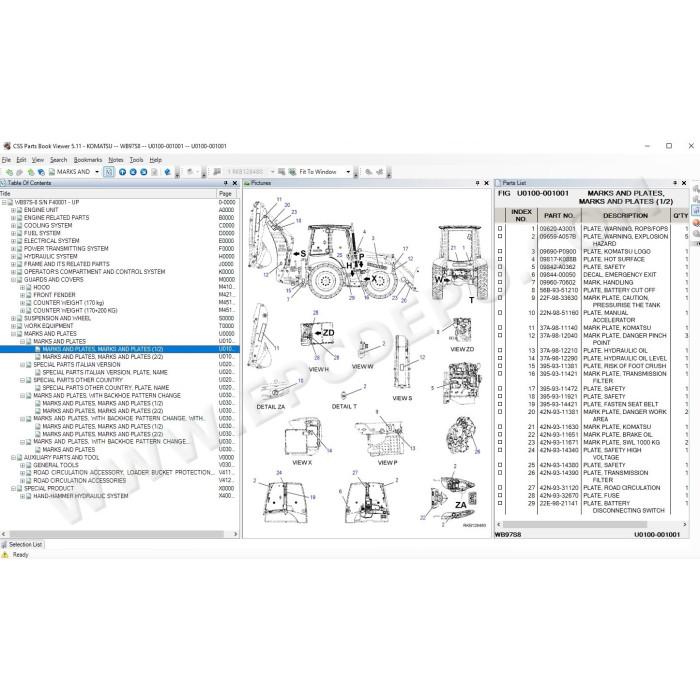The height and width of the screenshot is (700, 700).
Task: Click the Table Of Contents horizontal scrollbar
Action: point(116,534)
